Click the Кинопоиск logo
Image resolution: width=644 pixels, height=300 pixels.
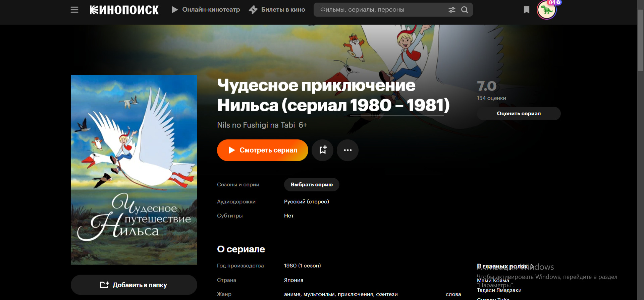(124, 10)
